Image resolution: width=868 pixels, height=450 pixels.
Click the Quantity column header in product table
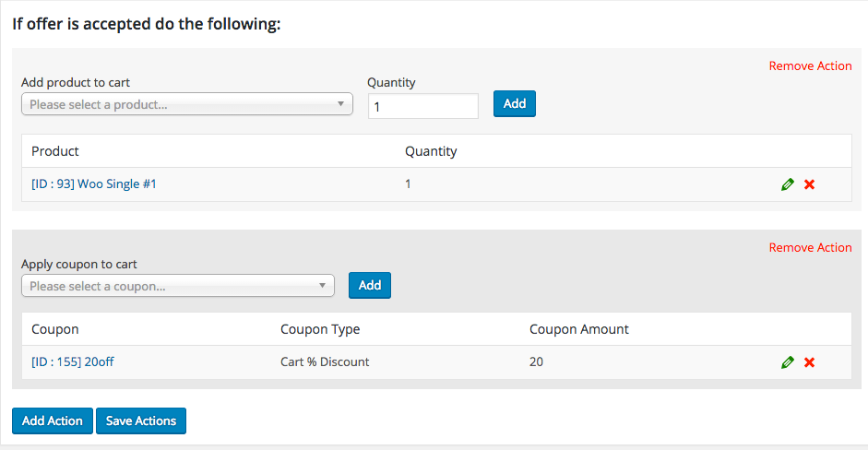[431, 150]
